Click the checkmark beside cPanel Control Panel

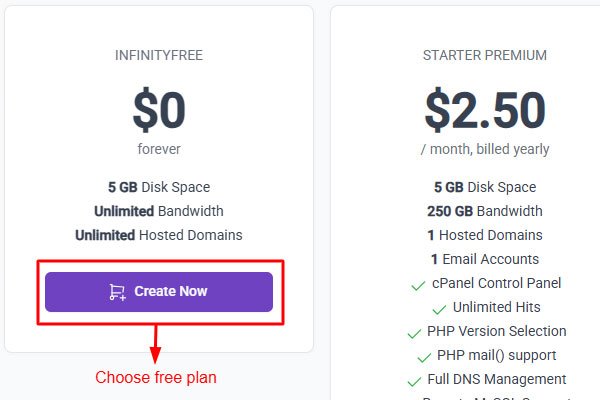click(418, 285)
